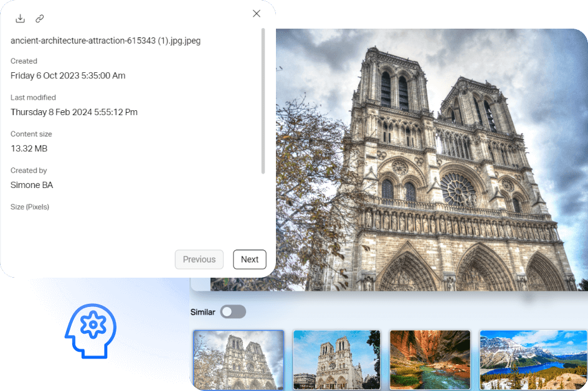Enable the Similar images toggle
The image size is (588, 391).
(x=233, y=311)
